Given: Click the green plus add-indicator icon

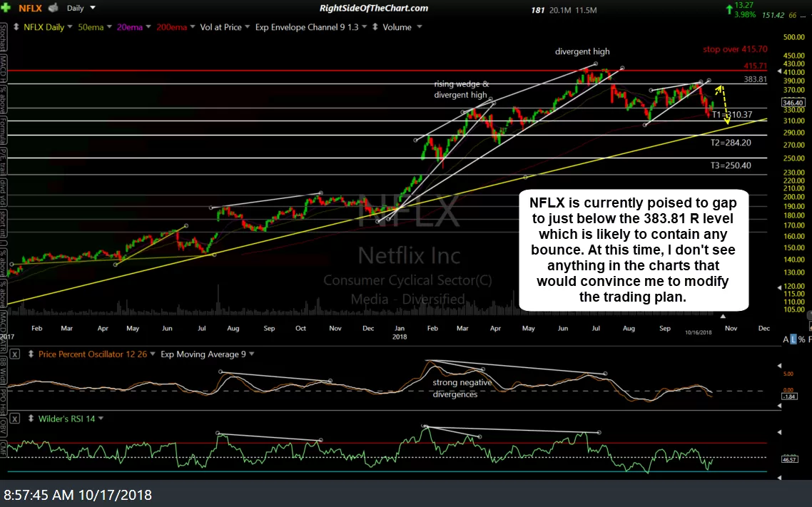Looking at the screenshot, I should click(x=6, y=8).
